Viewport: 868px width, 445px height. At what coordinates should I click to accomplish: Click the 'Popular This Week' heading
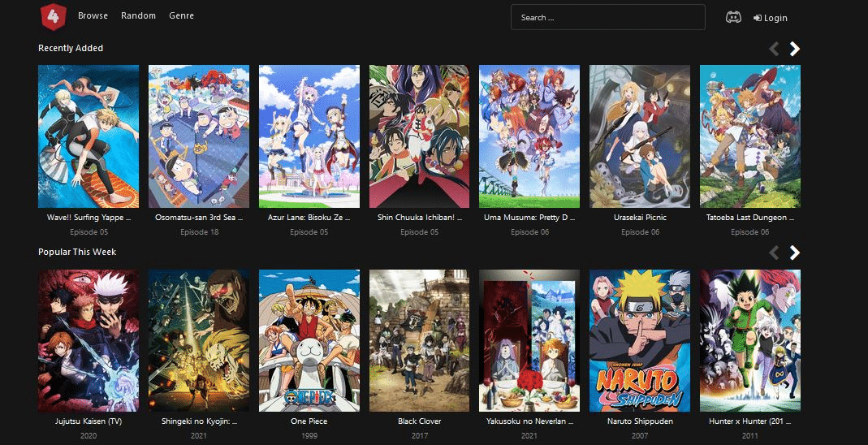point(77,252)
